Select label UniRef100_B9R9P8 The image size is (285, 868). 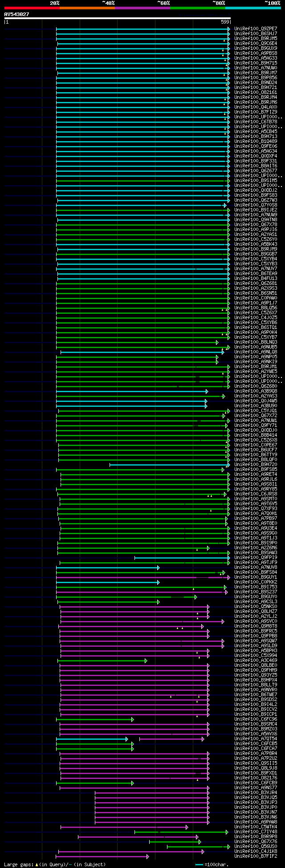click(255, 837)
